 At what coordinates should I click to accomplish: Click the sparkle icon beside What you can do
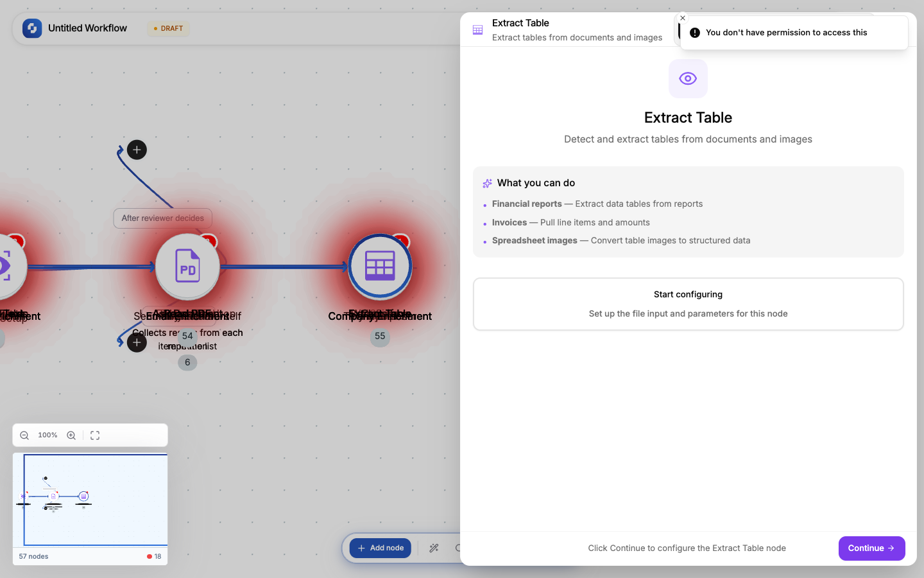[x=487, y=183]
